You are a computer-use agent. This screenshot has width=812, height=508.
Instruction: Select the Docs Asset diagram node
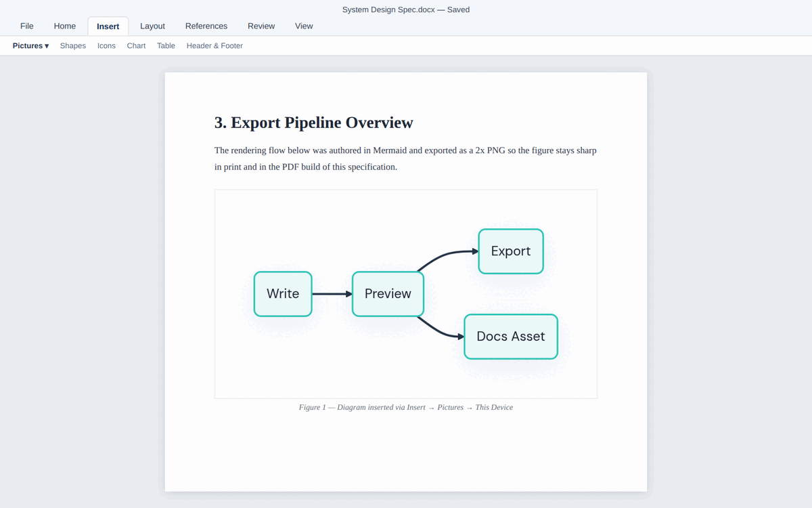[511, 337]
